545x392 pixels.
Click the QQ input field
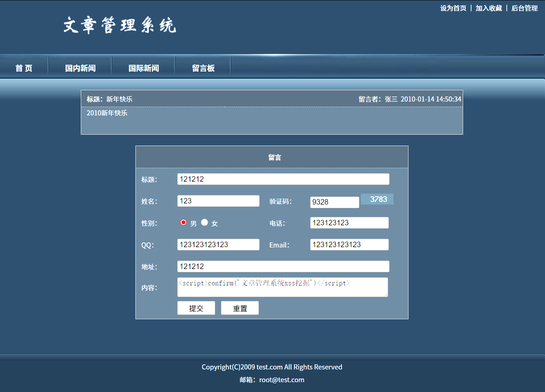pyautogui.click(x=218, y=245)
